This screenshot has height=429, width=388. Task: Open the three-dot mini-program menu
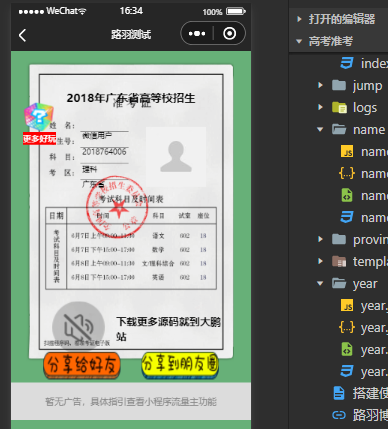(x=197, y=34)
